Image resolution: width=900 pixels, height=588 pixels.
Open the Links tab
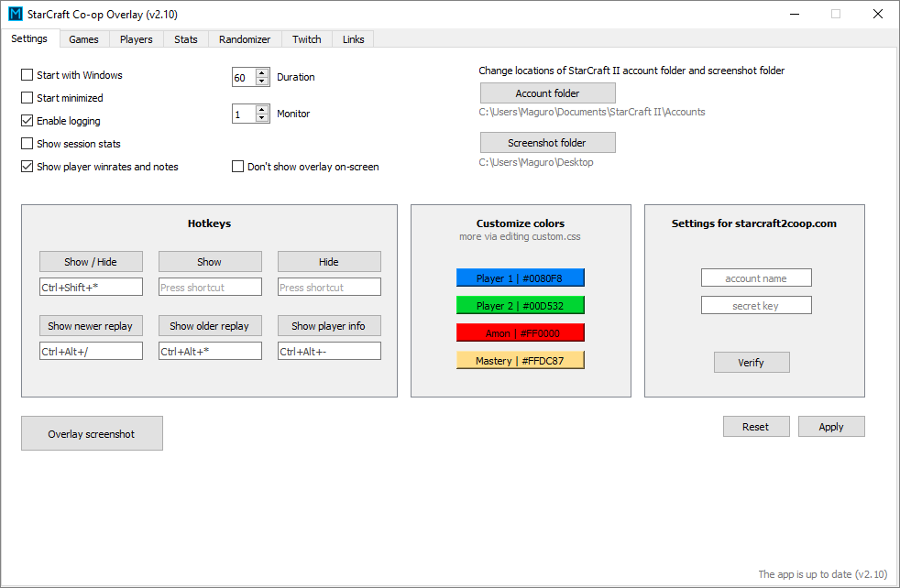click(354, 39)
